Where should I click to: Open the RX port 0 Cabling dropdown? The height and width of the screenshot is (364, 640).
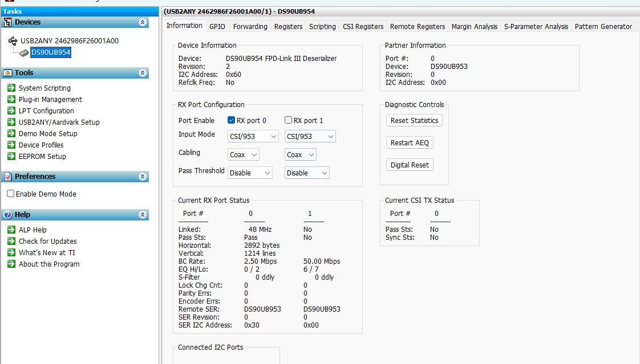coord(243,155)
